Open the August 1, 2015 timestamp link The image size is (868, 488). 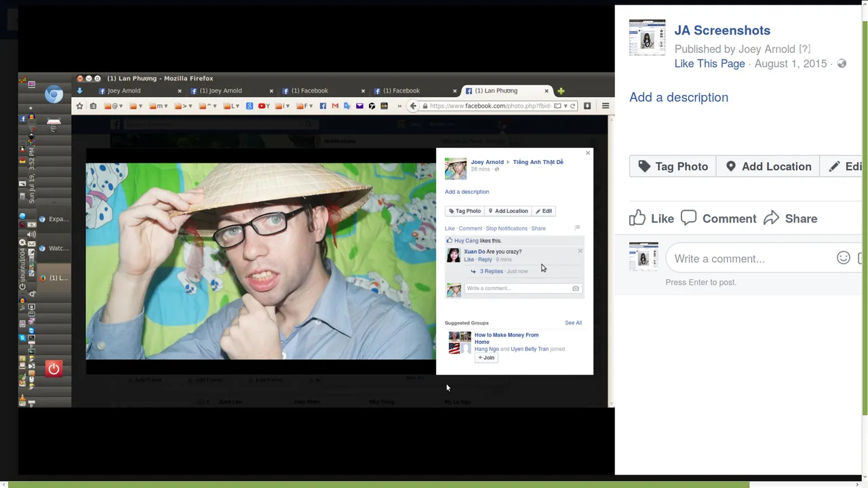point(791,64)
